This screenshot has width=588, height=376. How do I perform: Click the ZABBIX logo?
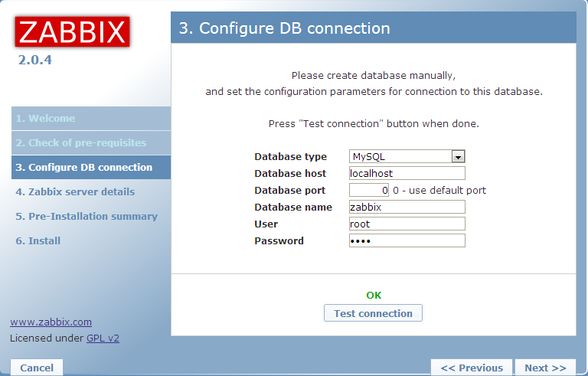point(73,32)
